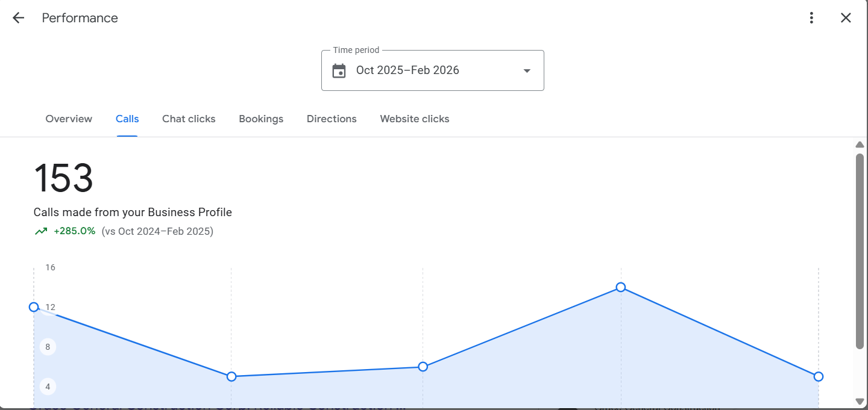Switch to the Overview tab
868x410 pixels.
(x=69, y=119)
